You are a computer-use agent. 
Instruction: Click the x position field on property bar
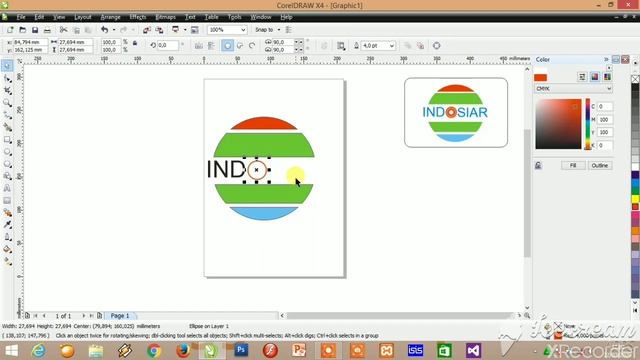click(30, 42)
